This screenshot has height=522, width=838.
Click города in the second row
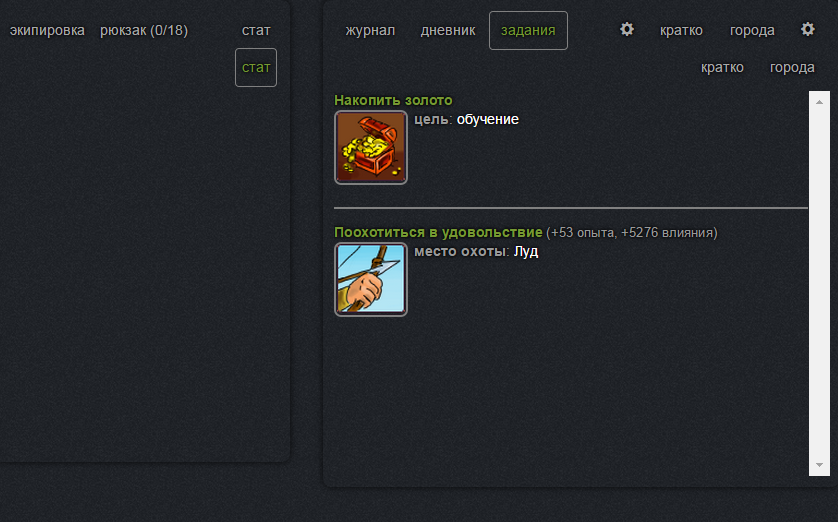point(792,67)
